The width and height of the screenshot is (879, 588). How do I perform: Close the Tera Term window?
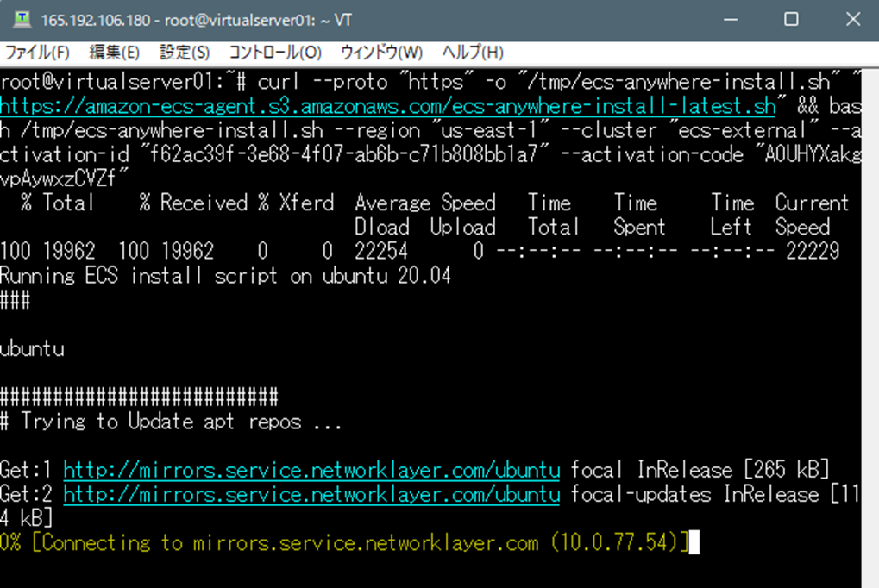[852, 20]
